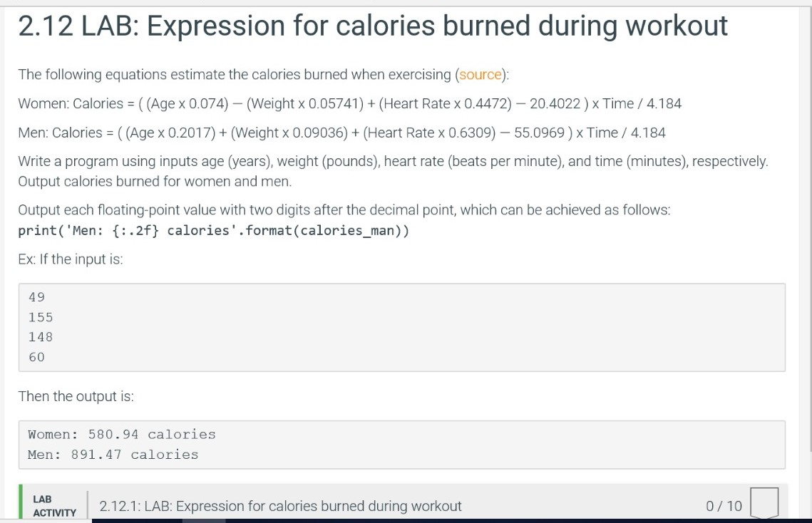Click the lab title text in the activity bar
The width and height of the screenshot is (812, 523).
tap(278, 506)
